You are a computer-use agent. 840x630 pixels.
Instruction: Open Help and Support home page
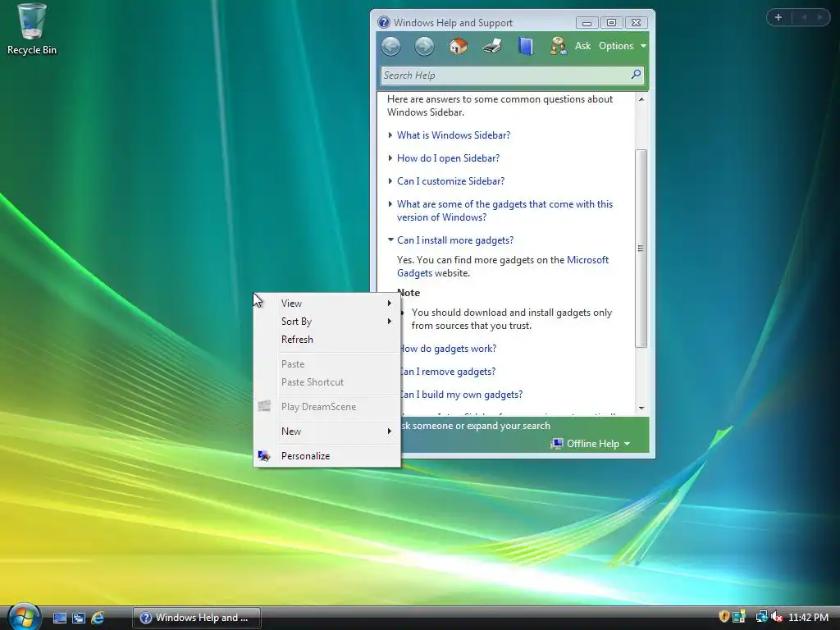click(458, 46)
